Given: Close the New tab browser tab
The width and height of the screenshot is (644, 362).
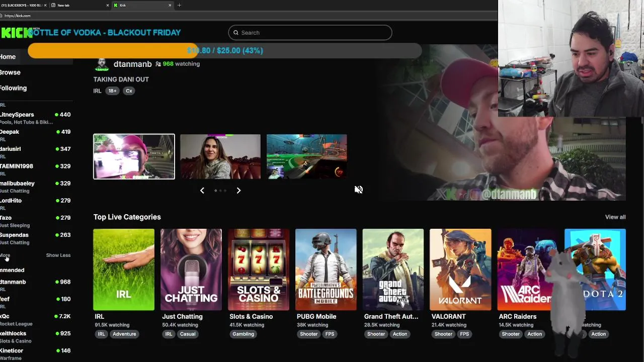Looking at the screenshot, I should [107, 5].
